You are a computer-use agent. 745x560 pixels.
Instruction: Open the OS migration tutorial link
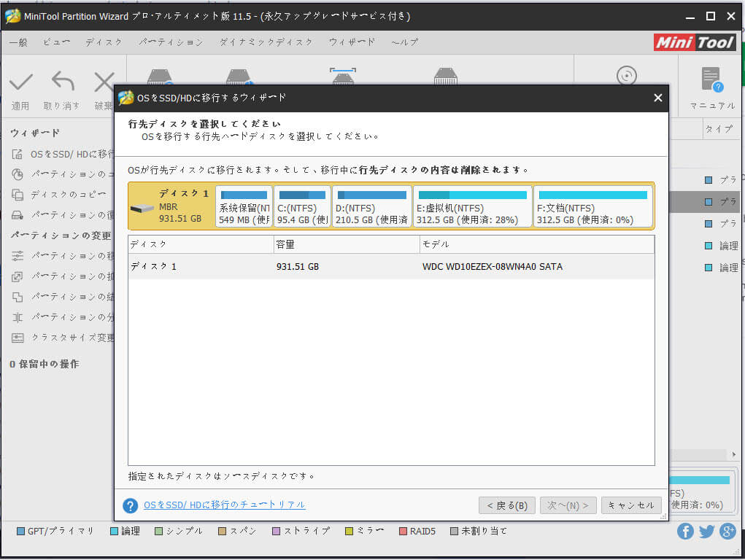[224, 505]
